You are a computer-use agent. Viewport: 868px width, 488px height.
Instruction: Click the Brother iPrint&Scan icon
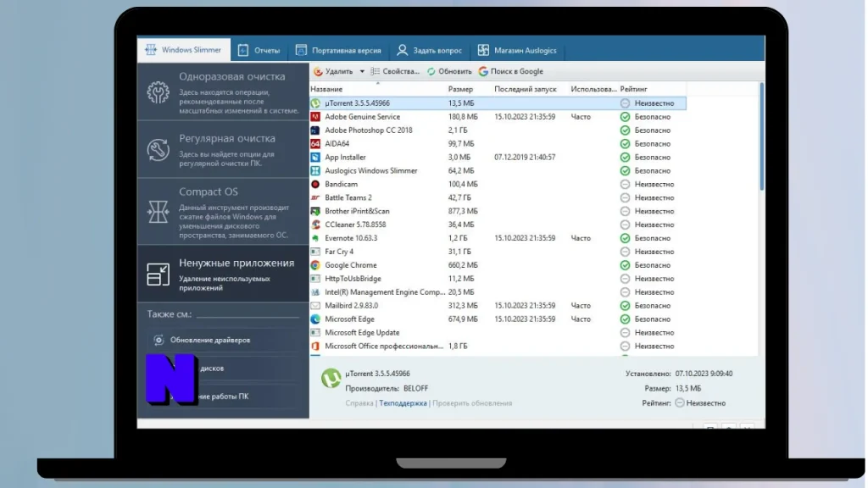(315, 211)
